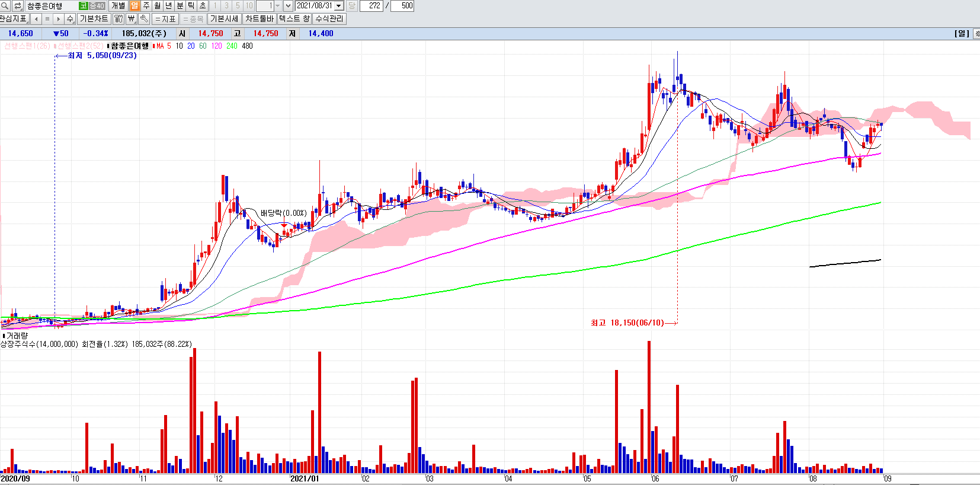
Task: Click the swap/rotate stock icon
Action: (x=17, y=5)
